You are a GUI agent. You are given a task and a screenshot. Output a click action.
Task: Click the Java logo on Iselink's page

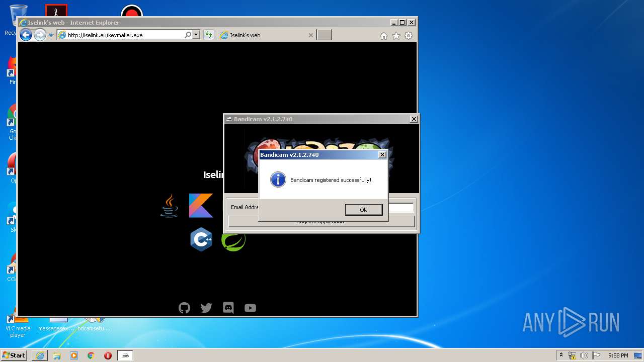pyautogui.click(x=169, y=206)
